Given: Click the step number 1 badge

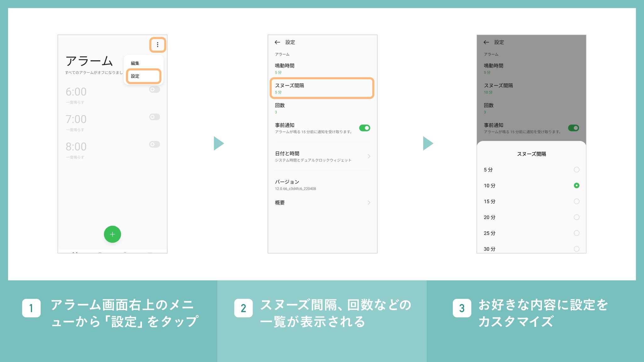Looking at the screenshot, I should pyautogui.click(x=31, y=308).
